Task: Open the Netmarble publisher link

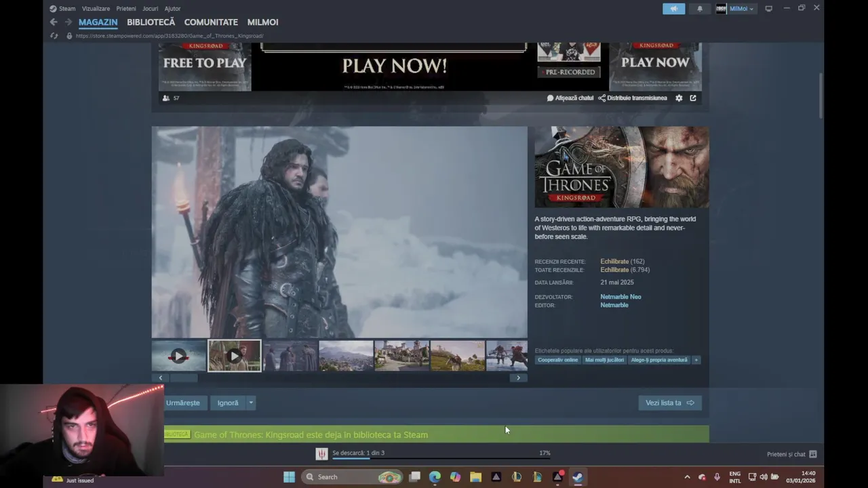Action: (614, 305)
